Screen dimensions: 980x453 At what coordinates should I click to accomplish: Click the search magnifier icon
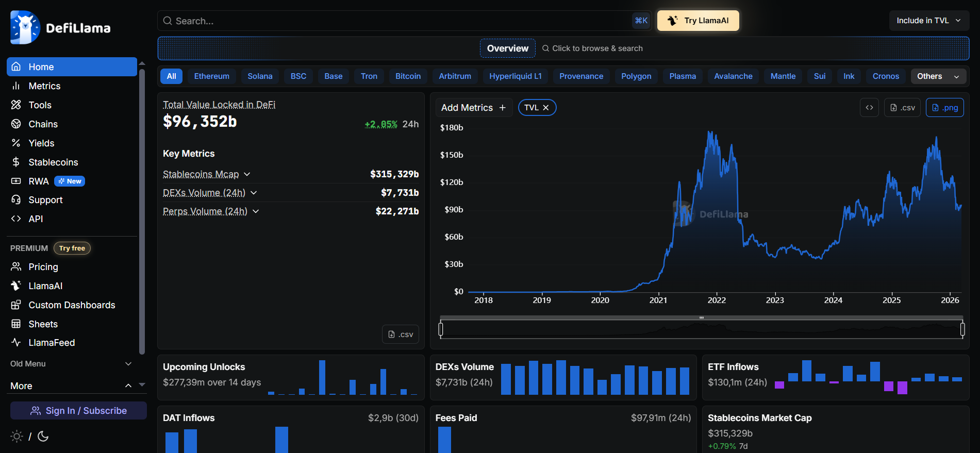coord(168,21)
